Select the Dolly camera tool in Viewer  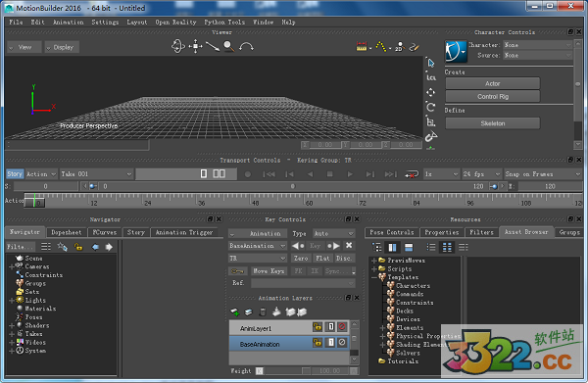coord(213,47)
